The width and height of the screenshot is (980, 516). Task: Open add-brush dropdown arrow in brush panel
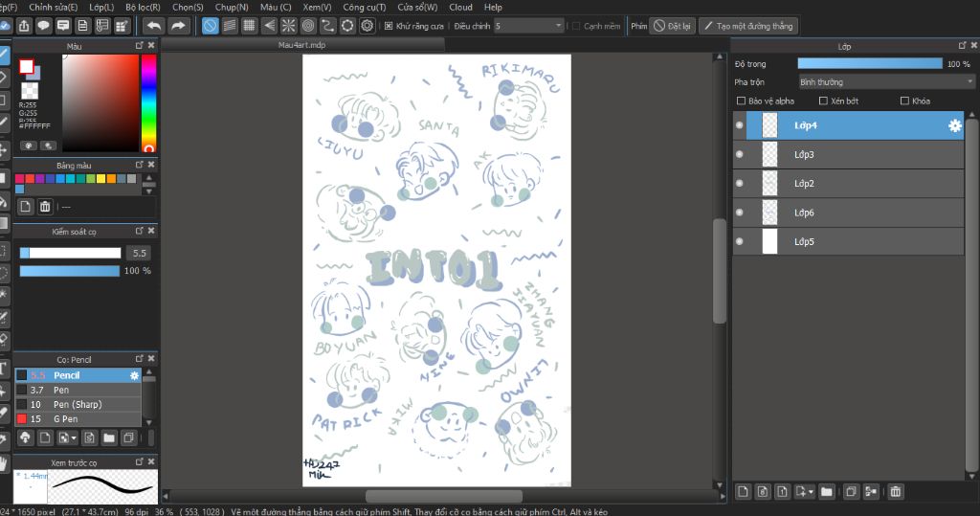(74, 437)
